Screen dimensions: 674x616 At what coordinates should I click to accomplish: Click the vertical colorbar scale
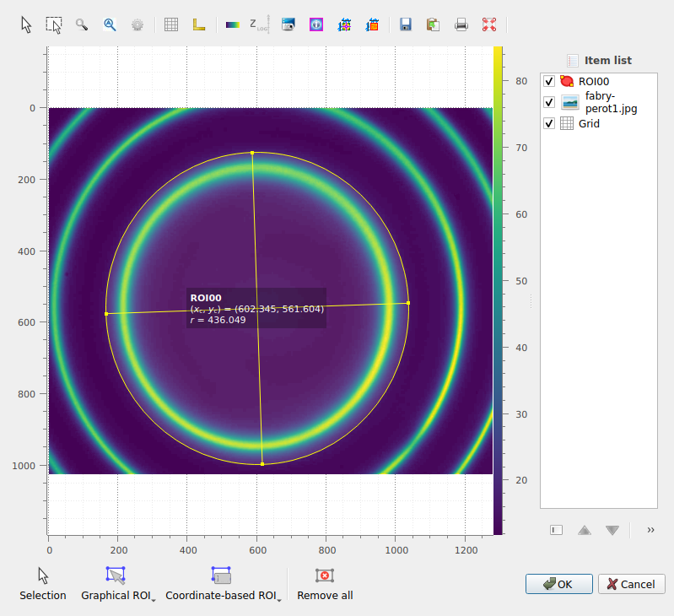[x=499, y=291]
